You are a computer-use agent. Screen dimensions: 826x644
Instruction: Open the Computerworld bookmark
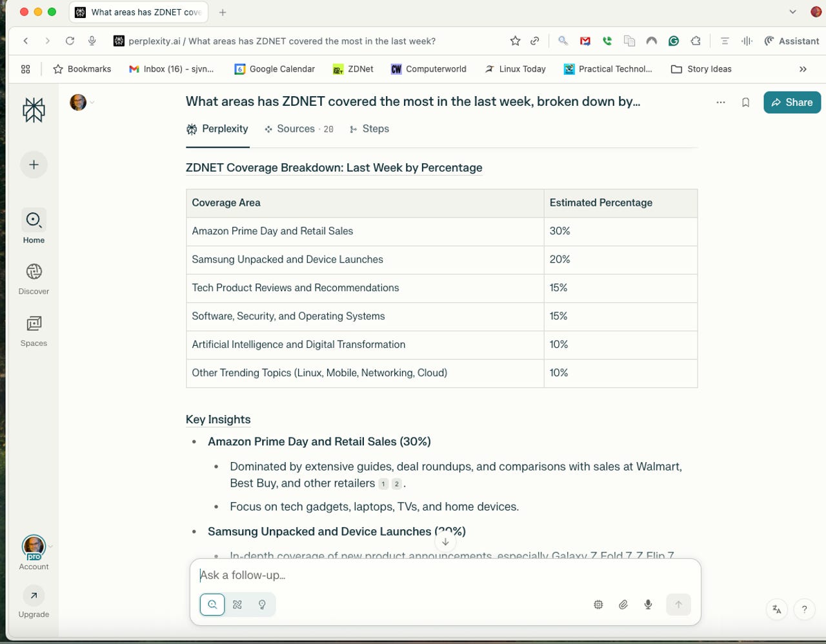click(428, 69)
